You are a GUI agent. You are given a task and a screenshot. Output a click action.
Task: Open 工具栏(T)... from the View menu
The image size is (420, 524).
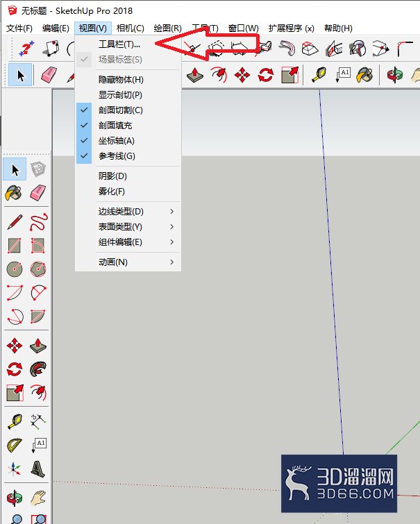pyautogui.click(x=128, y=44)
